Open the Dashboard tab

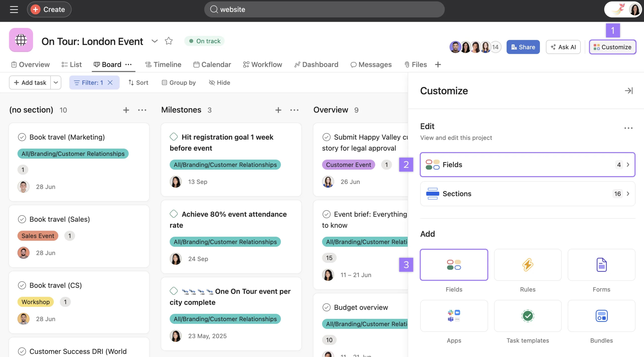(x=316, y=65)
